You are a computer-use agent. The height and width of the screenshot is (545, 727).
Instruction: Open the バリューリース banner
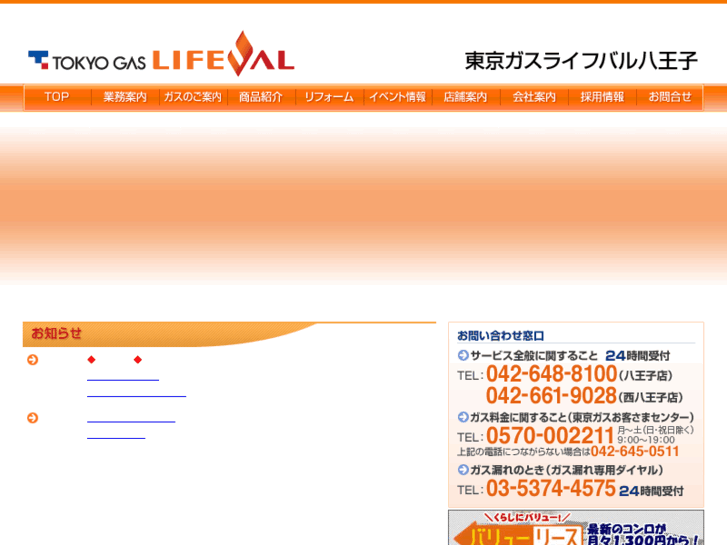[576, 528]
